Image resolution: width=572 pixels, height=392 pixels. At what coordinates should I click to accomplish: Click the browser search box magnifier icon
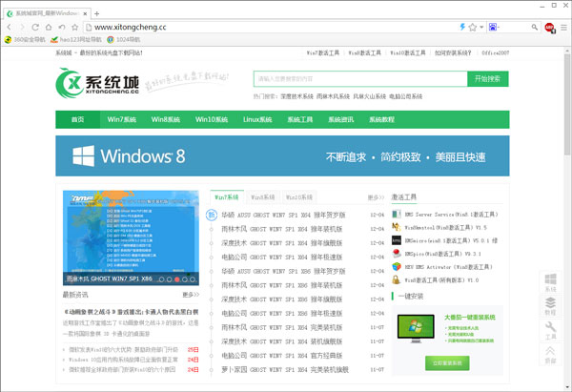[535, 27]
